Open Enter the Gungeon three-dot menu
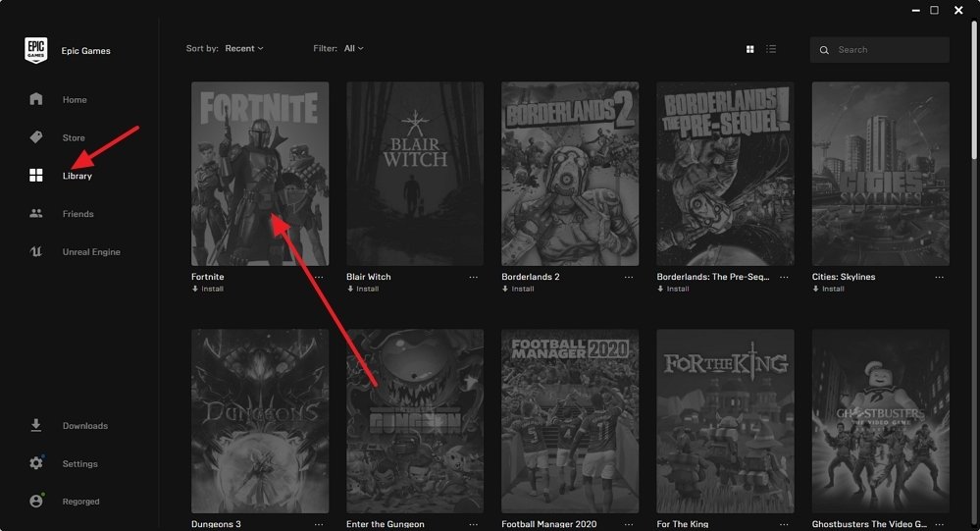The width and height of the screenshot is (980, 531). pyautogui.click(x=473, y=524)
